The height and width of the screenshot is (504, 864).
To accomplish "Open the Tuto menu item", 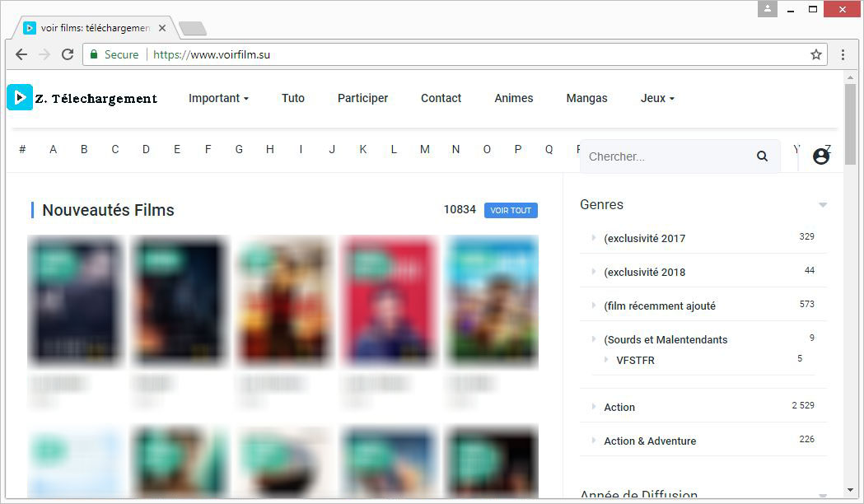I will 293,98.
